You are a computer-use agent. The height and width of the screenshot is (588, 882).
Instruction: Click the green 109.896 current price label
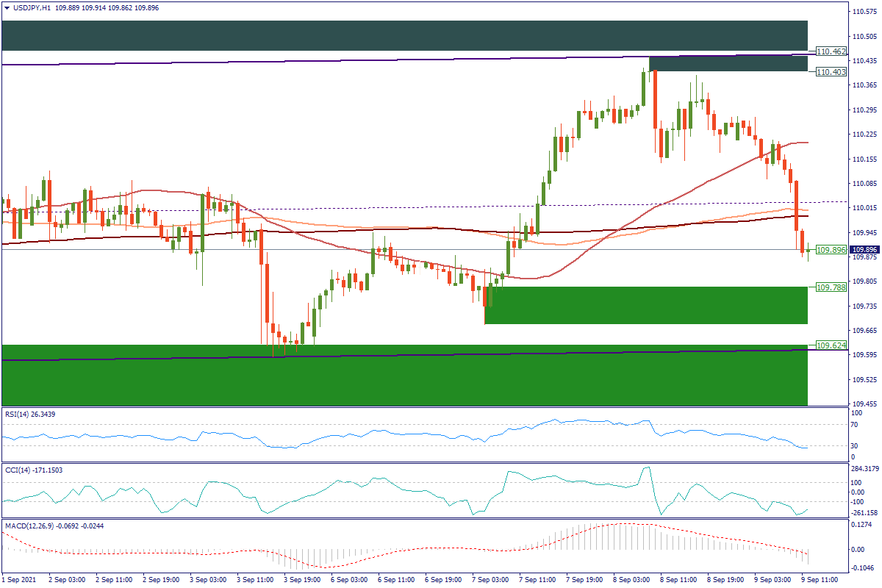point(831,251)
